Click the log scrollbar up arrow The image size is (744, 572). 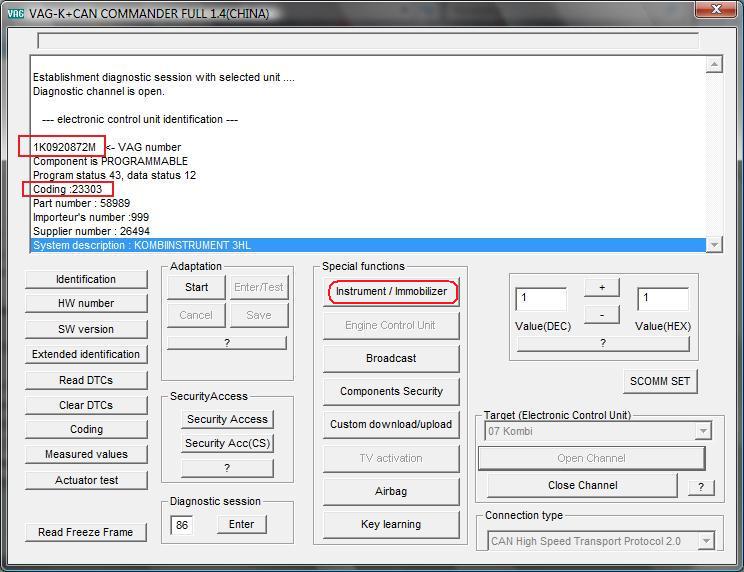pyautogui.click(x=714, y=64)
